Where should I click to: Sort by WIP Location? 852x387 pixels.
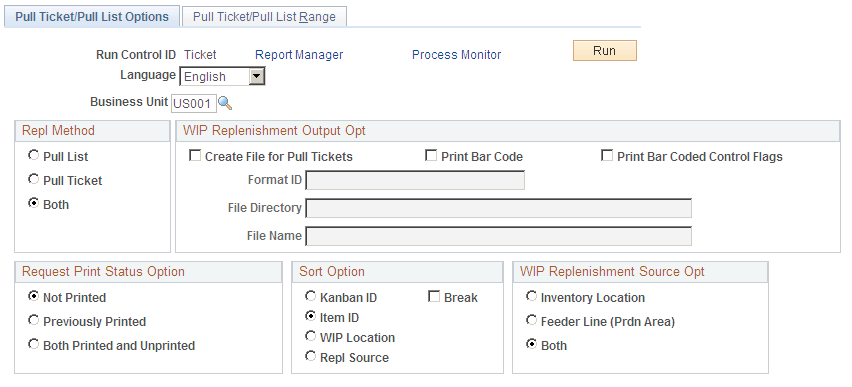point(310,336)
